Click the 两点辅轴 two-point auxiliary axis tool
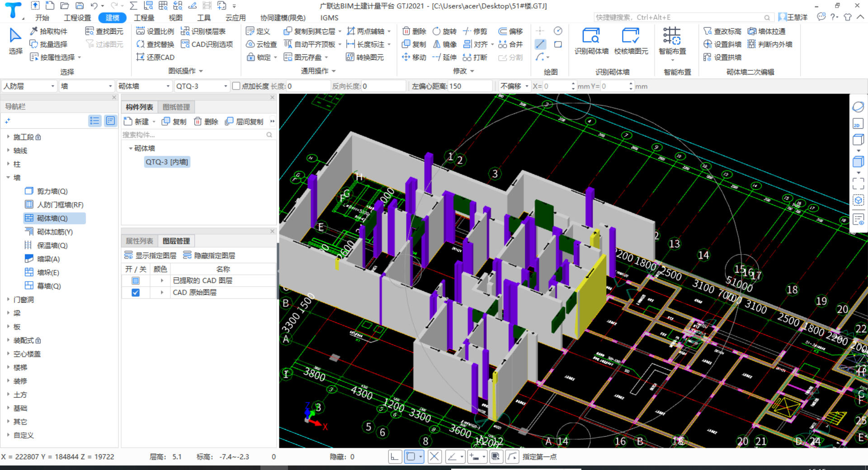The image size is (868, 470). (x=366, y=31)
